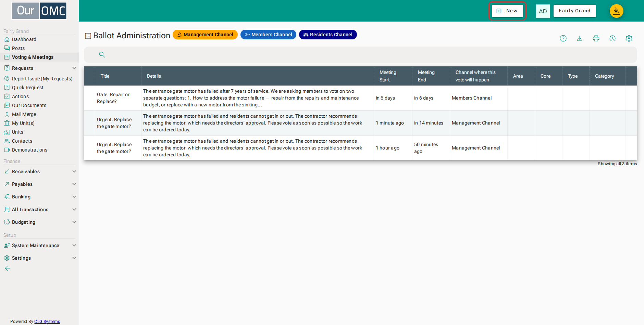Click into the search field
This screenshot has width=644, height=325.
360,55
